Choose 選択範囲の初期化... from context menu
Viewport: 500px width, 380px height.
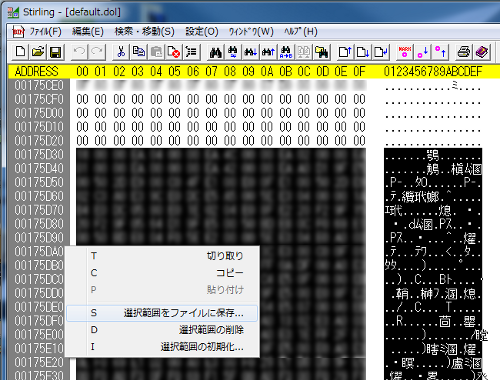(163, 347)
